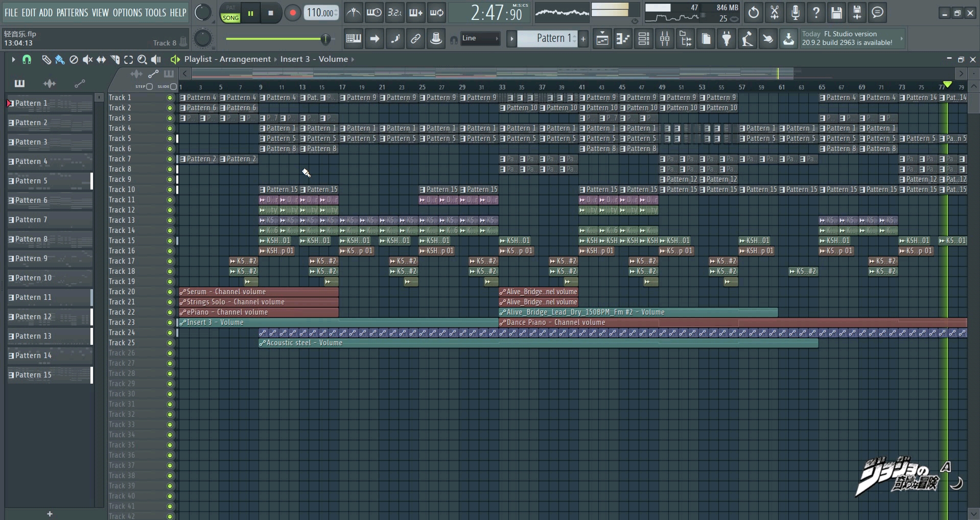Save the project with floppy icon
The height and width of the screenshot is (520, 980).
(836, 13)
